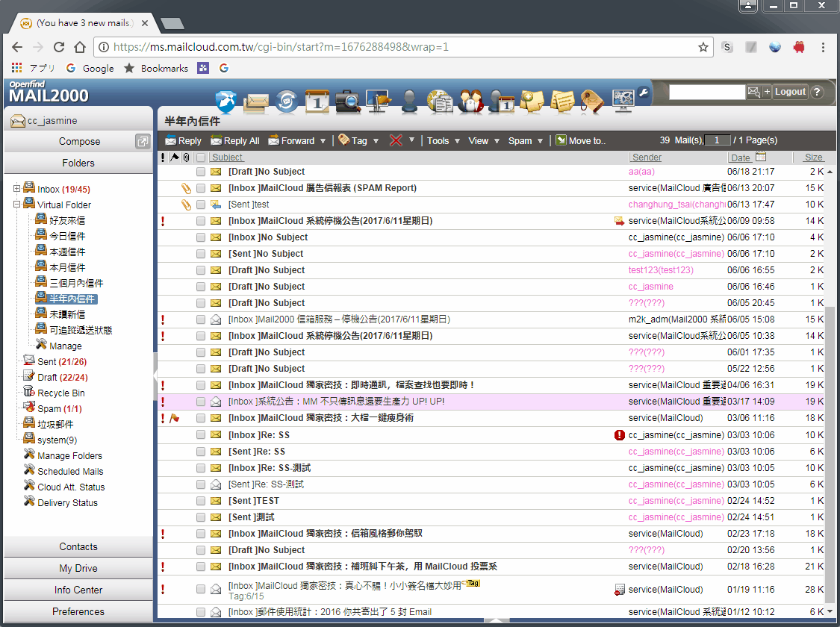Open the Spam menu
This screenshot has height=627, width=840.
pyautogui.click(x=523, y=140)
